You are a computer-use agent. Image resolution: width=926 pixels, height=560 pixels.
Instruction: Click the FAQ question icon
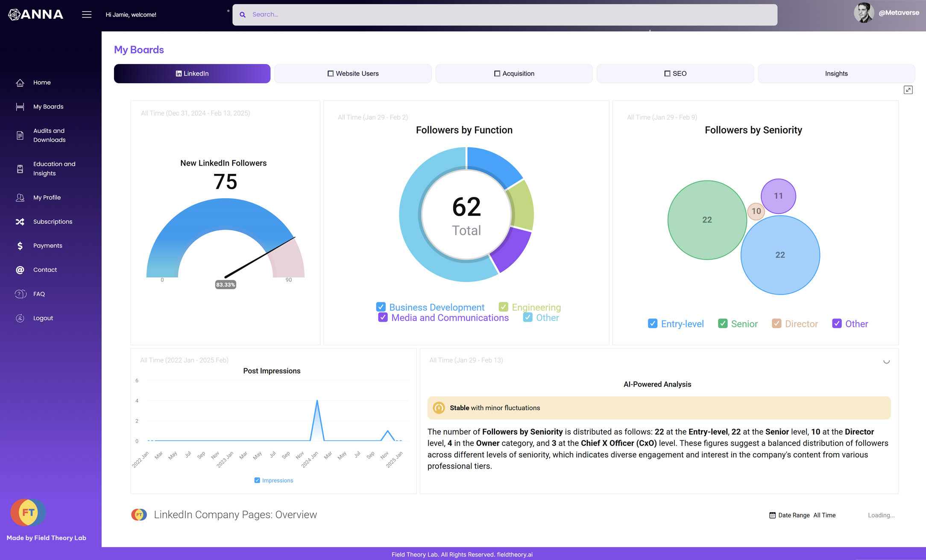tap(21, 294)
